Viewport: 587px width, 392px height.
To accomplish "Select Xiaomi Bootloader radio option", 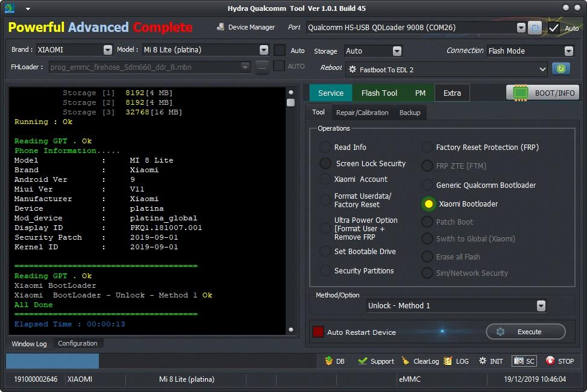I will [428, 204].
